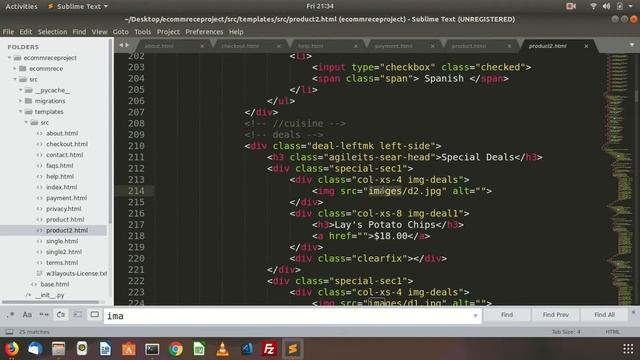Toggle regular expression search mode
640x360 pixels.
click(x=10, y=315)
